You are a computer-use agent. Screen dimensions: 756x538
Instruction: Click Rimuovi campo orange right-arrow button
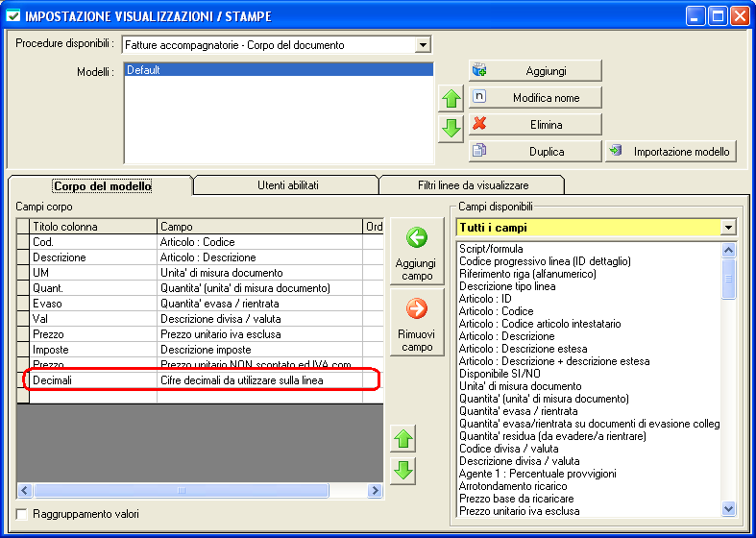417,322
